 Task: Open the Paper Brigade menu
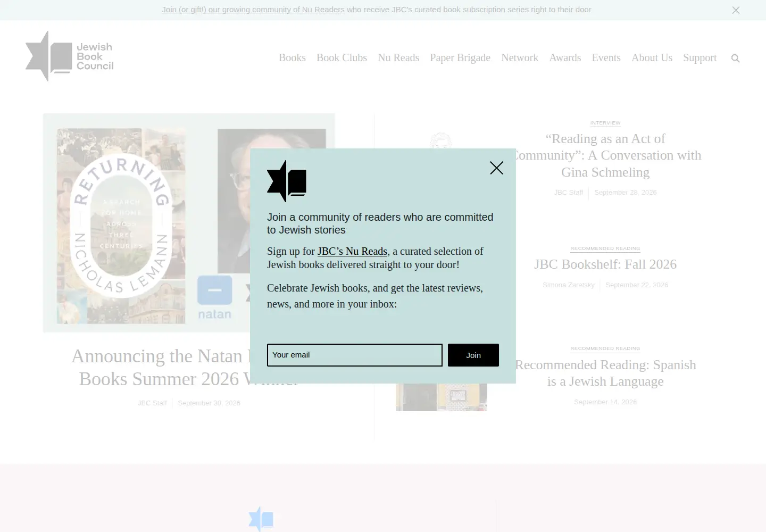(460, 58)
